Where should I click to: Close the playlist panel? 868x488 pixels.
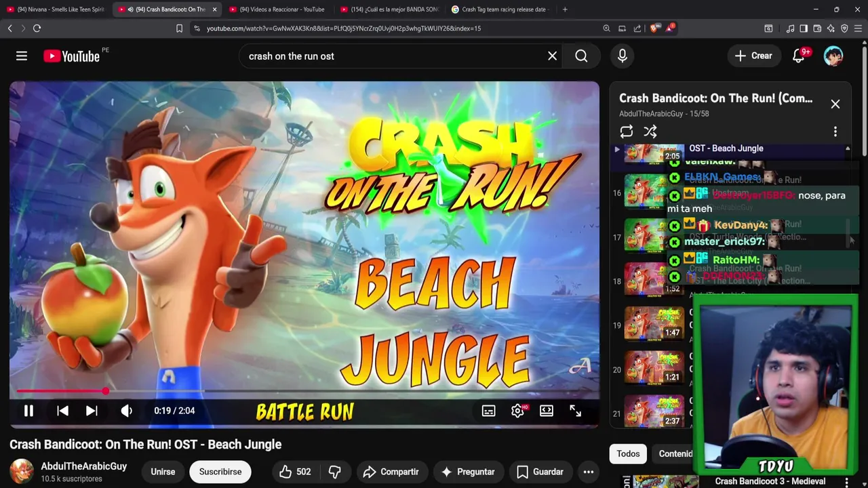[835, 104]
